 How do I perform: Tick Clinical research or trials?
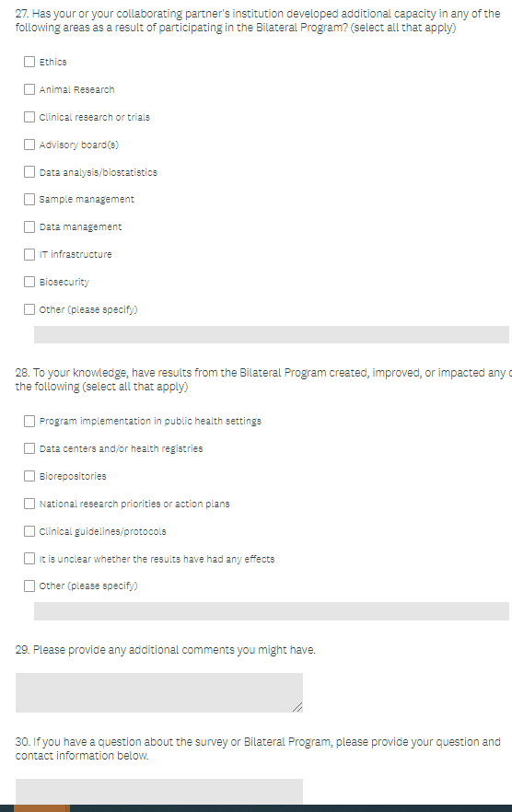[29, 117]
